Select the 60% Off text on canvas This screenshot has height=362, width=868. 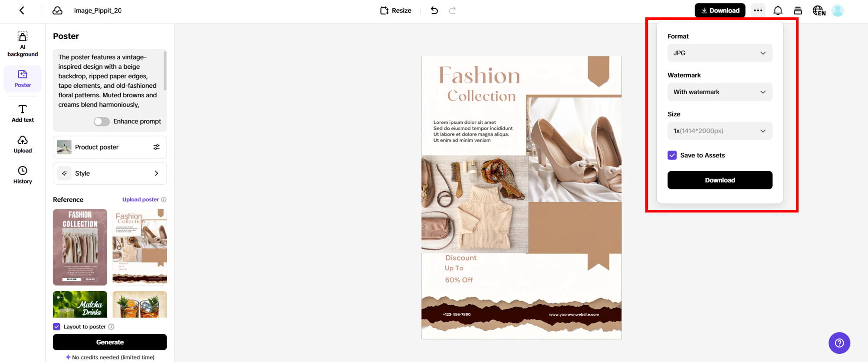click(x=459, y=280)
